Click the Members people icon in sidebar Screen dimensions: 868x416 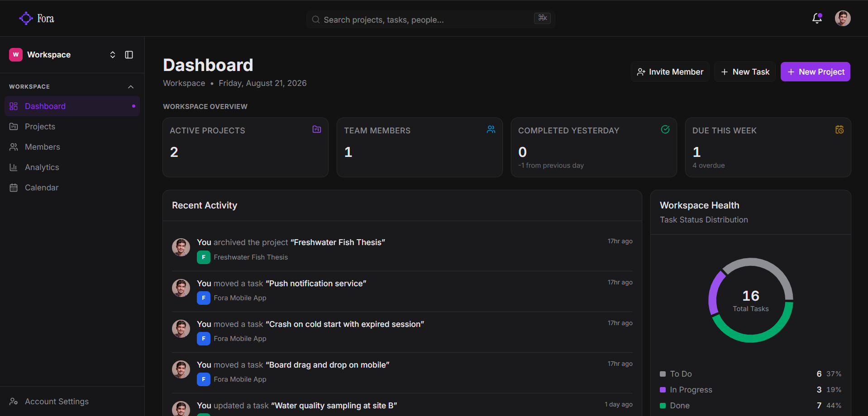(14, 147)
